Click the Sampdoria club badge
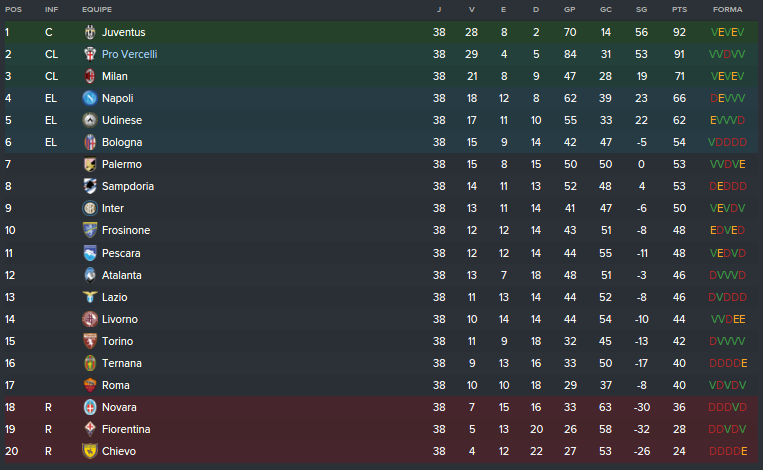 [x=90, y=186]
